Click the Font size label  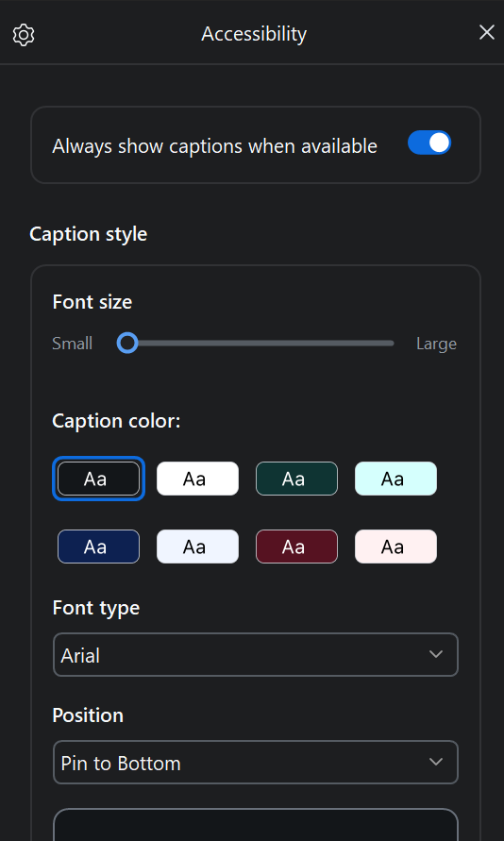[x=92, y=302]
